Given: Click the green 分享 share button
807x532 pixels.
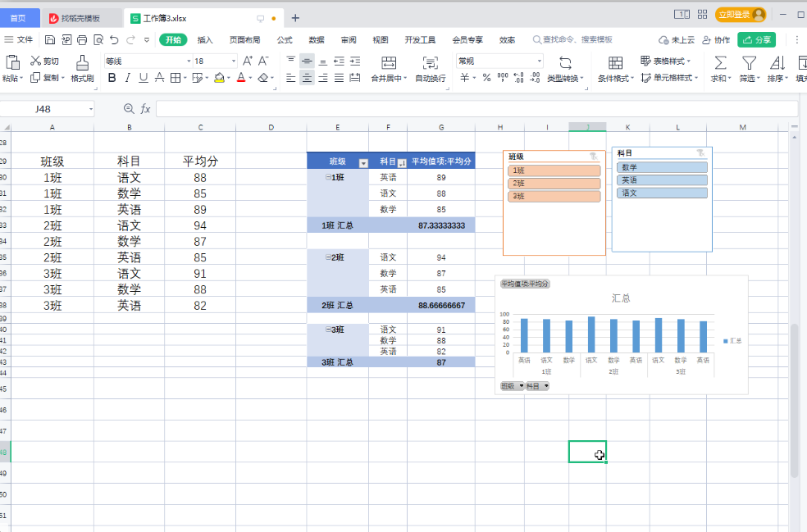Looking at the screenshot, I should (x=756, y=39).
